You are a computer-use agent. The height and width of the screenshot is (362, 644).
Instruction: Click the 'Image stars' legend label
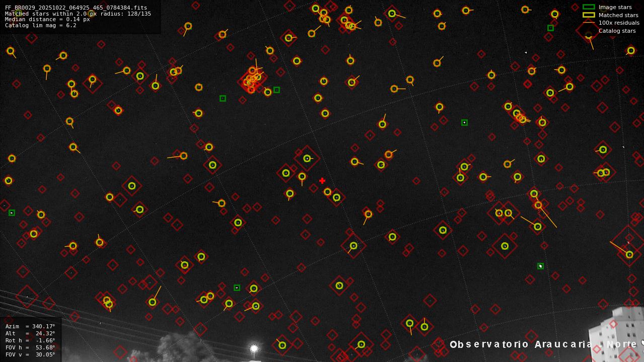615,8
